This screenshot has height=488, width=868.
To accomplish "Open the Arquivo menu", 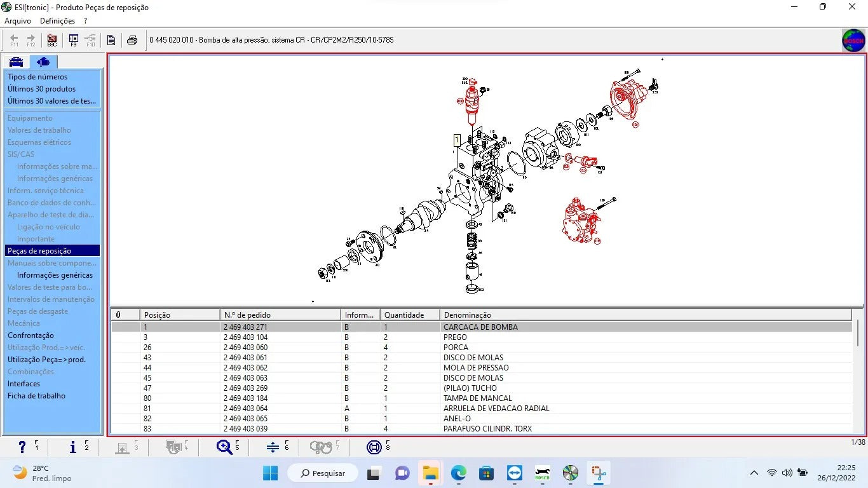I will (x=18, y=21).
